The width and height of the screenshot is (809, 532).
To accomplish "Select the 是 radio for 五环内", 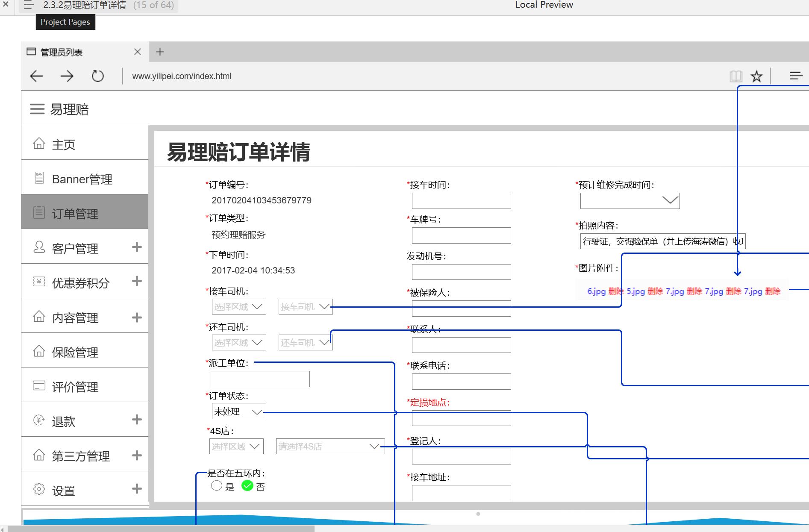I will pyautogui.click(x=217, y=486).
